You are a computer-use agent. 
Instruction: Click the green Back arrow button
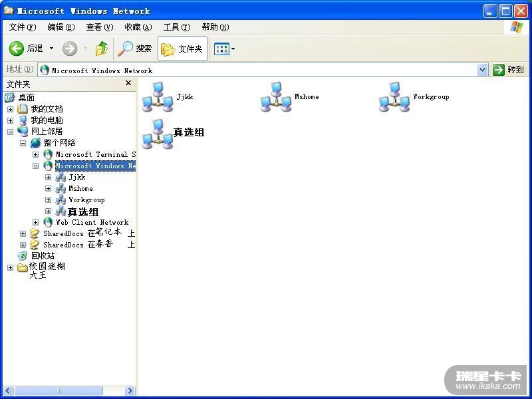click(16, 49)
